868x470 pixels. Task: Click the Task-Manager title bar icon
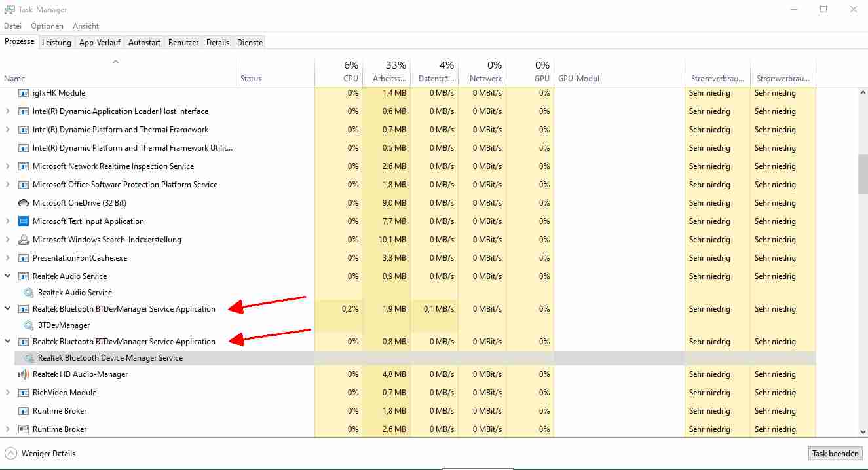[9, 10]
